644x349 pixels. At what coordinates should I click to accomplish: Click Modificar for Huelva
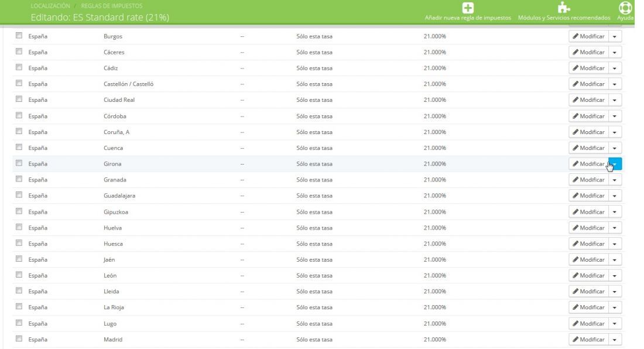tap(588, 228)
